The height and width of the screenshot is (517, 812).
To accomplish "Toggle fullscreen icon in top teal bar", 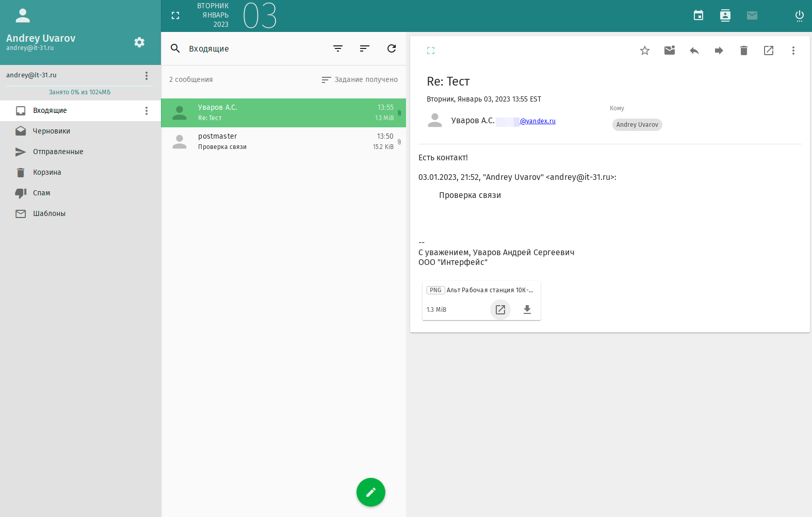I will tap(175, 15).
